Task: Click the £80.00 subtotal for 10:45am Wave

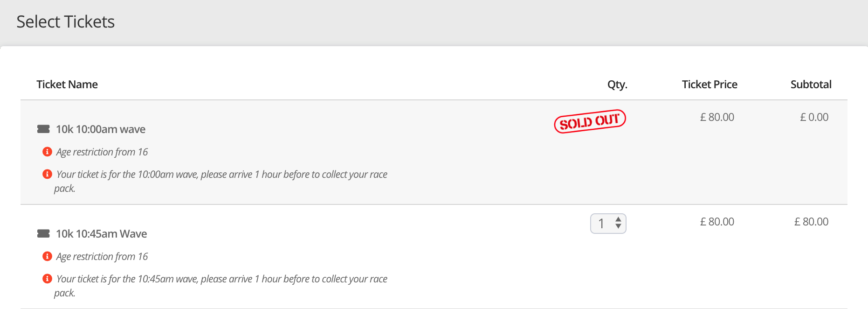Action: tap(811, 222)
